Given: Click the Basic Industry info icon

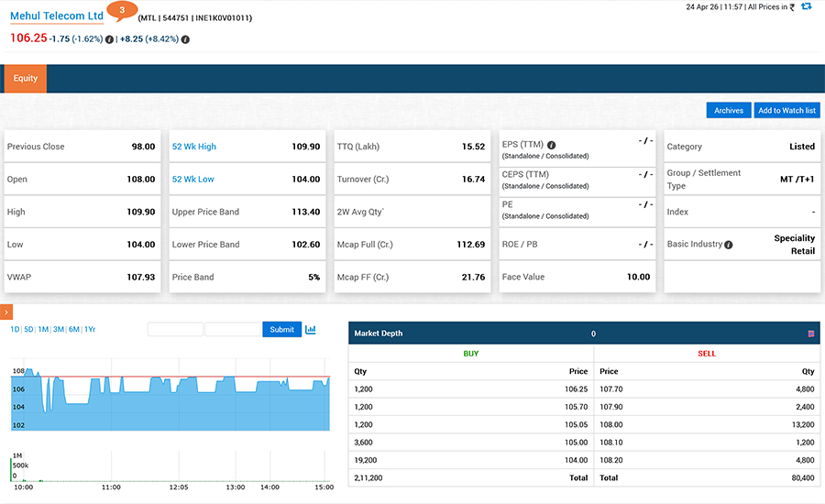Looking at the screenshot, I should tap(729, 245).
